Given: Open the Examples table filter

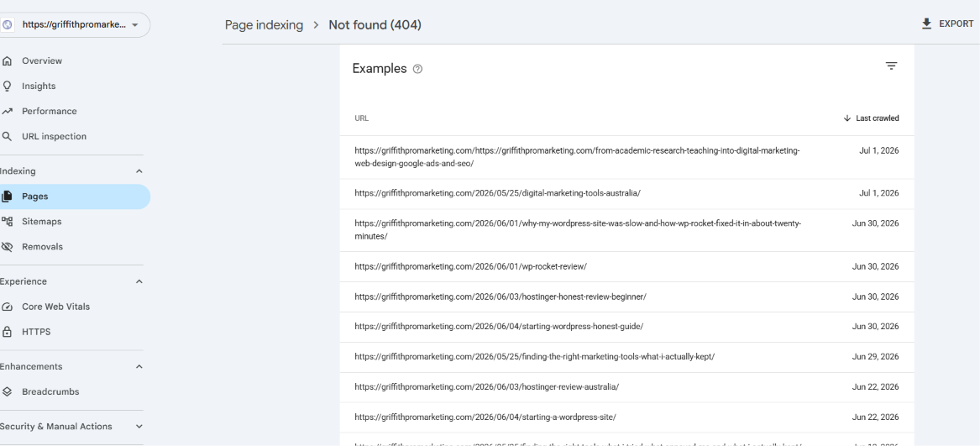Looking at the screenshot, I should [891, 66].
